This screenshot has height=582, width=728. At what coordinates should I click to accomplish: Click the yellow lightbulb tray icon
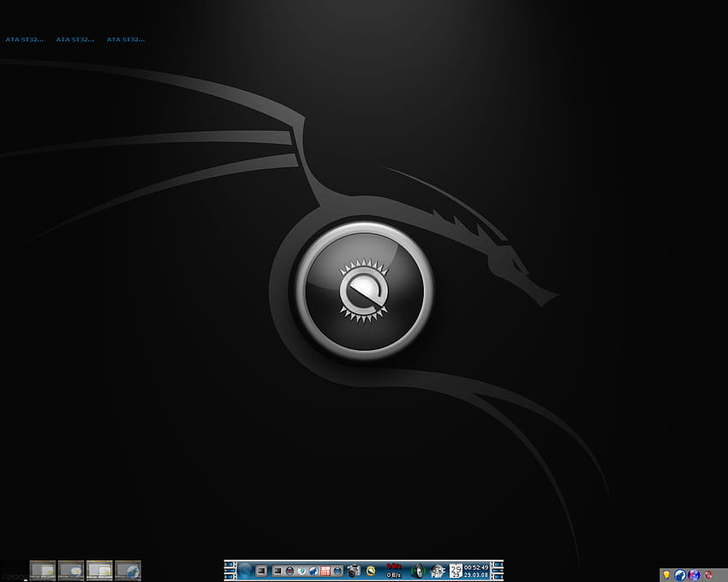(x=666, y=575)
